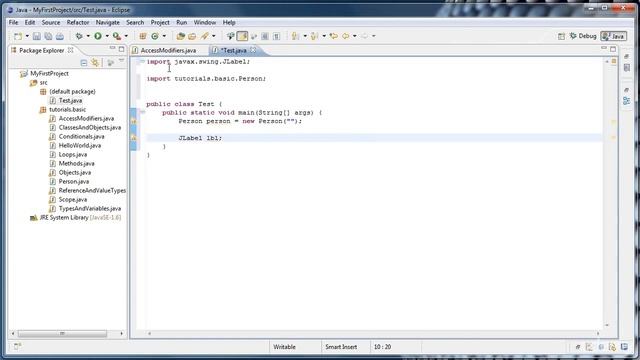640x360 pixels.
Task: Click the New Java Class icon
Action: (x=155, y=36)
